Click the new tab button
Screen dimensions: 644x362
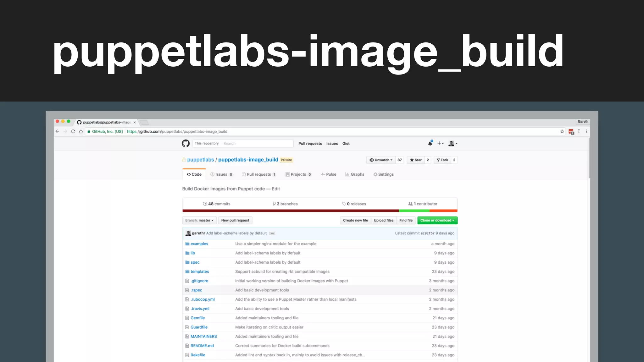144,123
